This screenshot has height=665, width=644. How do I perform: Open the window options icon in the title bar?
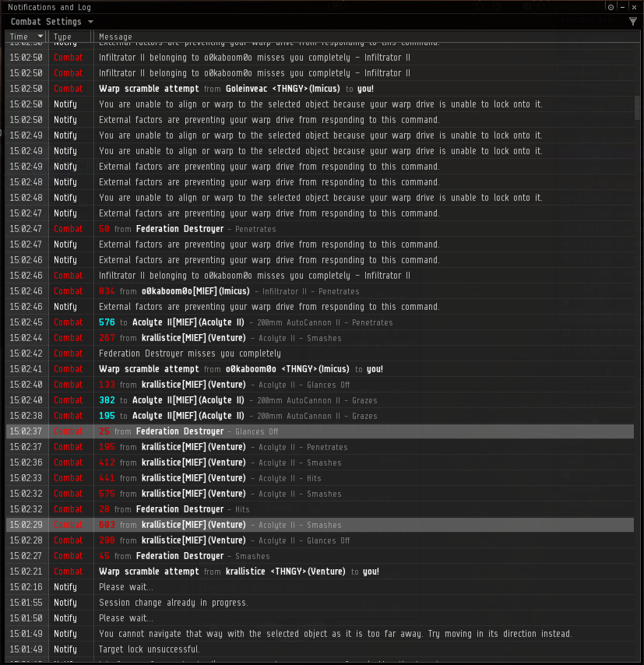tap(611, 7)
